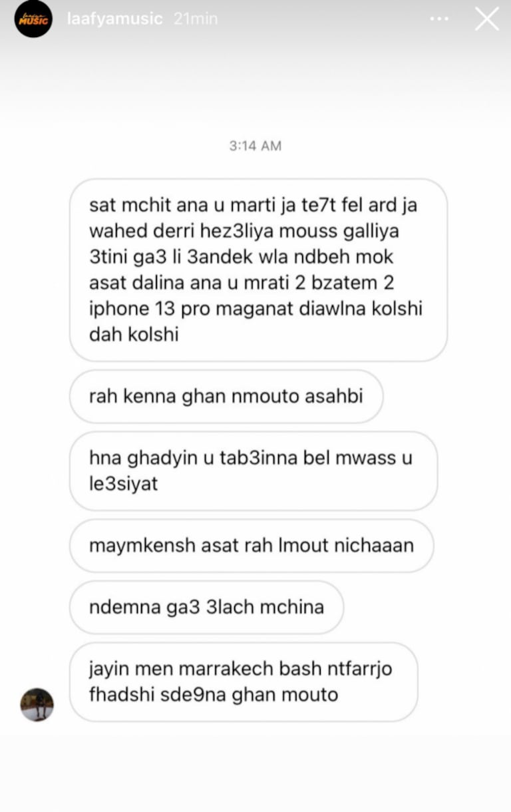
Task: Click the 21min story timestamp
Action: pos(196,19)
